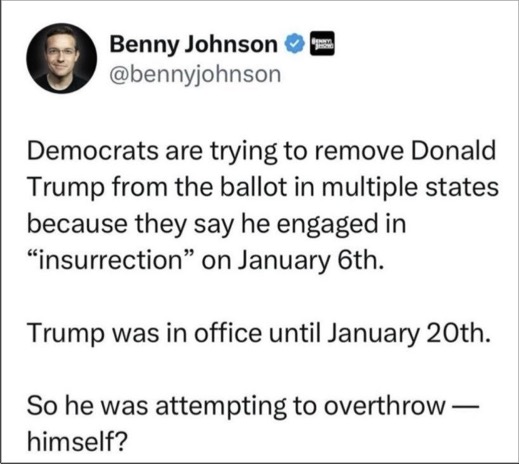Click the word "Trump" starting the second line
This screenshot has width=519, height=464.
(x=65, y=188)
